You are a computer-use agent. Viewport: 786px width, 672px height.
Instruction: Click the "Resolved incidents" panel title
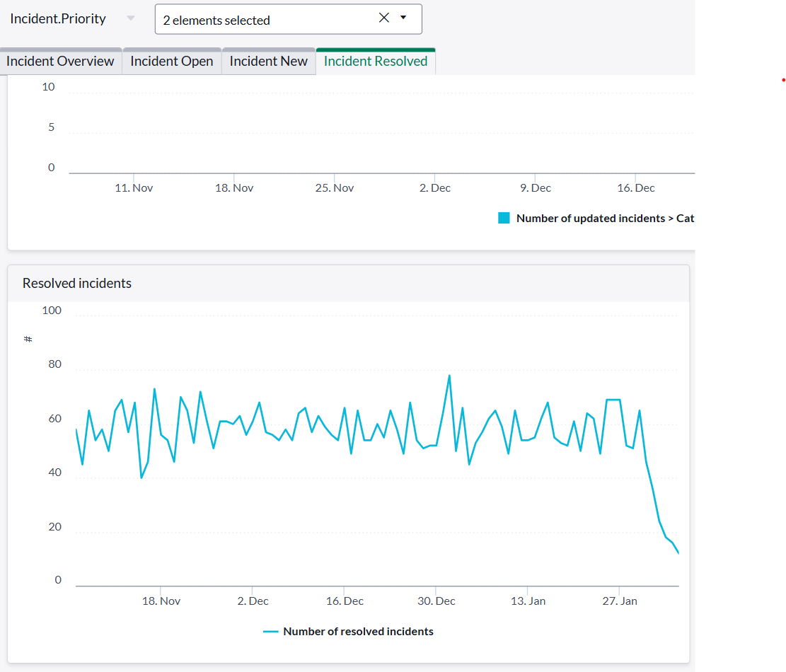pos(77,283)
